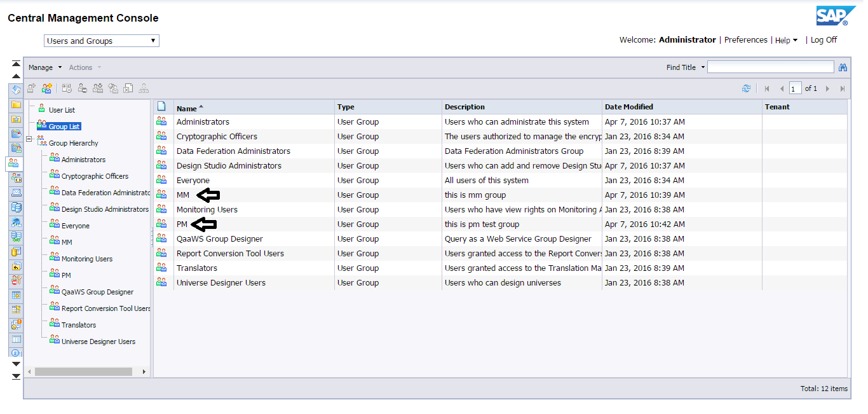Select the MM row in the table
This screenshot has height=414, width=868.
[x=500, y=195]
